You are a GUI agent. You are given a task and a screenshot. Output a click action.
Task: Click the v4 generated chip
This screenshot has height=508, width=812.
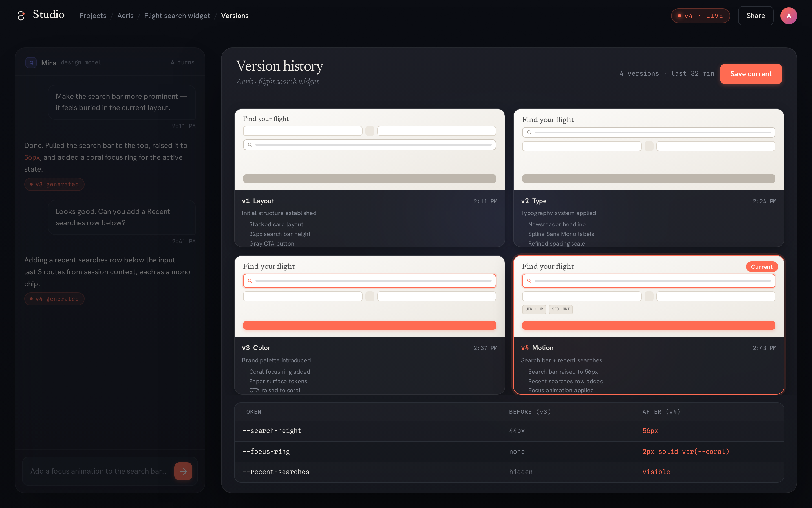pyautogui.click(x=54, y=299)
